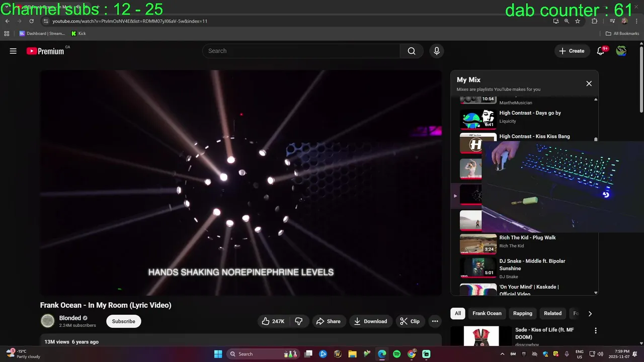644x362 pixels.
Task: Like the video with thumbs up
Action: pos(272,321)
